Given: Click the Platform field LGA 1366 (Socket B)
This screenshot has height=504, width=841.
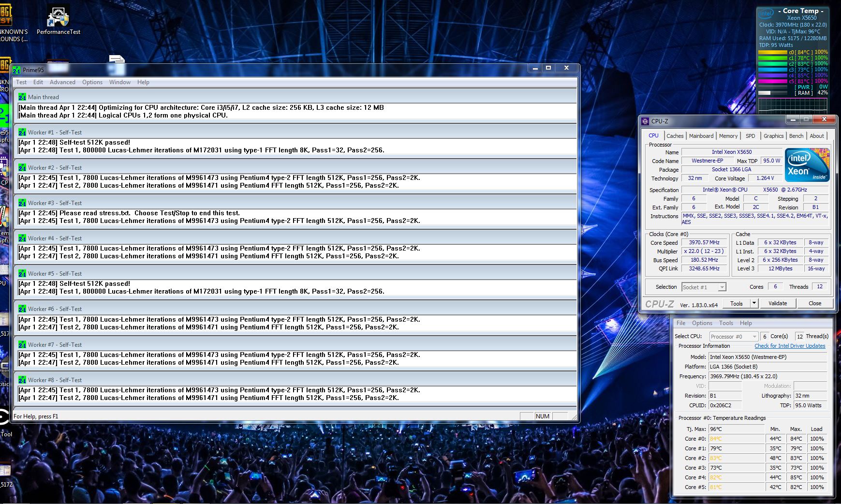Looking at the screenshot, I should tap(768, 367).
